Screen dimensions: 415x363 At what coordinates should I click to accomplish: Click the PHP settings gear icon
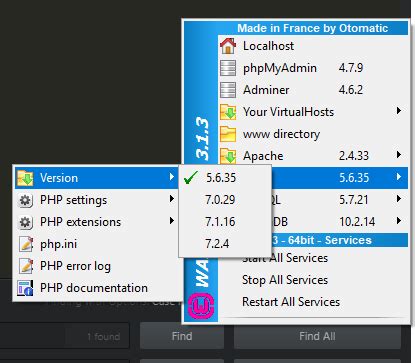click(25, 200)
